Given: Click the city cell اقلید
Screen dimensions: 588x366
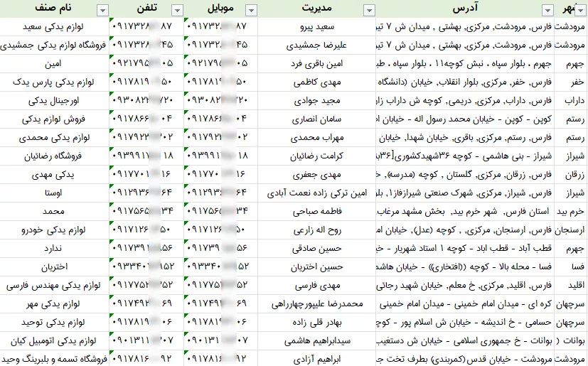Looking at the screenshot, I should pos(571,285).
